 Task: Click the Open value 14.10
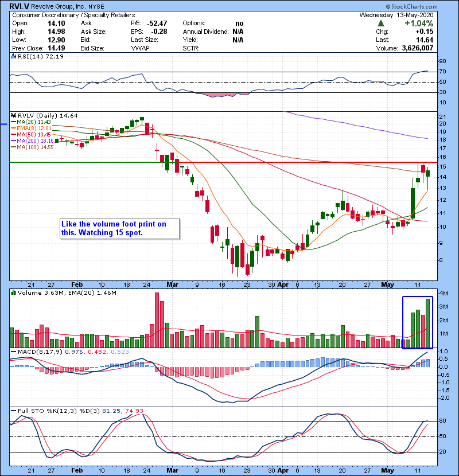pos(56,24)
